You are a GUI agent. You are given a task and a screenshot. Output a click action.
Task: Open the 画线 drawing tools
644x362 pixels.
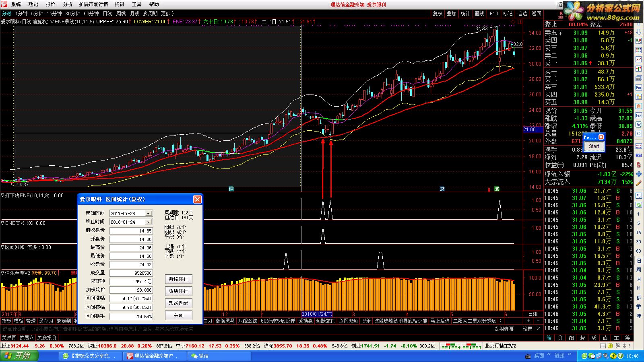(480, 14)
